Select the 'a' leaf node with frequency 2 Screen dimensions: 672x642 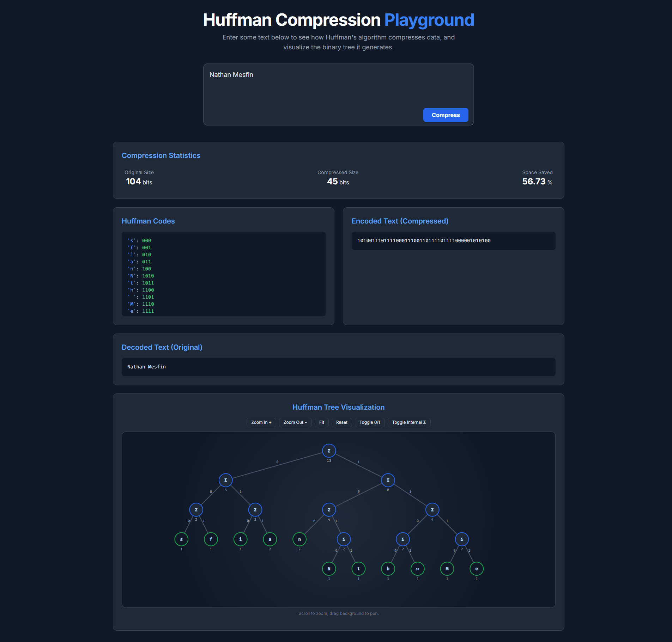pyautogui.click(x=270, y=539)
